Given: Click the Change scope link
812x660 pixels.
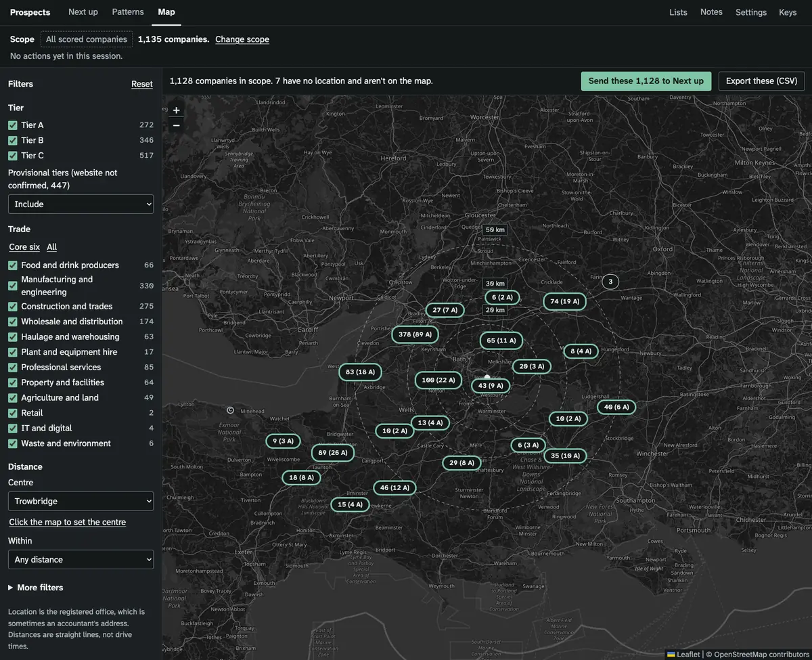Looking at the screenshot, I should coord(242,39).
